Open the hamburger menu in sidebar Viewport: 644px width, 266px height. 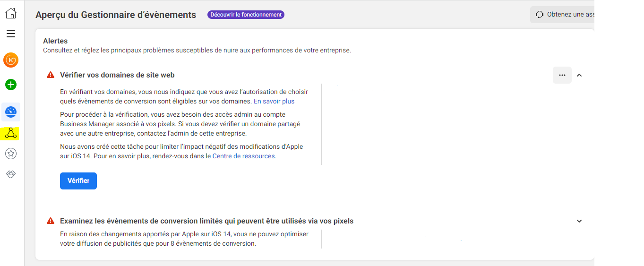(x=10, y=34)
